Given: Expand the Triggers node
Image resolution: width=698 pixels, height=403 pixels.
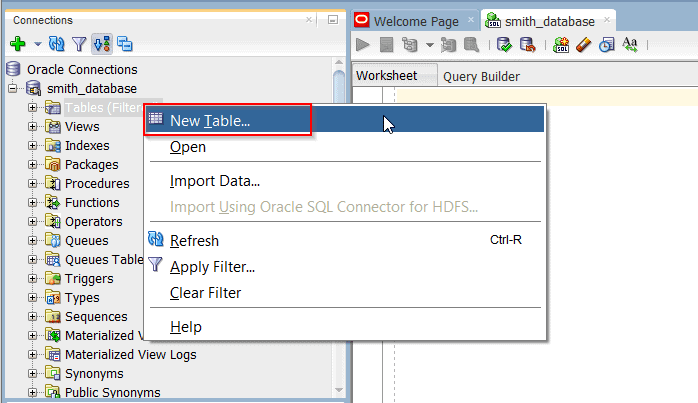Looking at the screenshot, I should pos(32,278).
